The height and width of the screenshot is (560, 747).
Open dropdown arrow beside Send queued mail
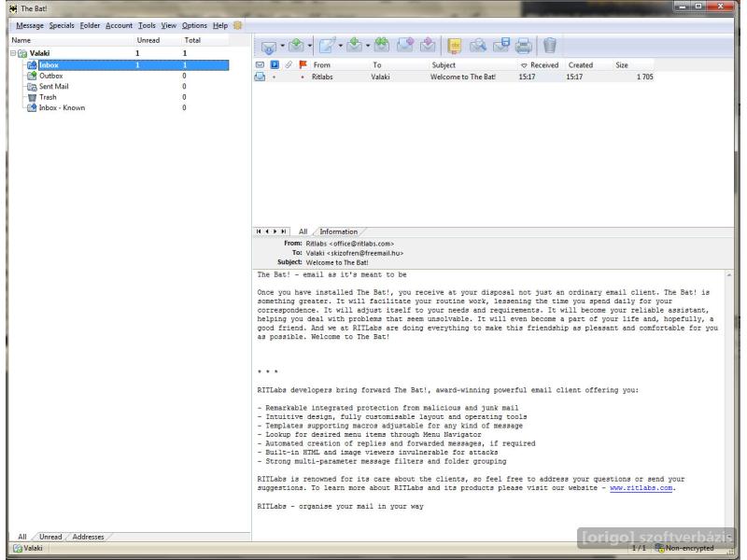pyautogui.click(x=310, y=46)
